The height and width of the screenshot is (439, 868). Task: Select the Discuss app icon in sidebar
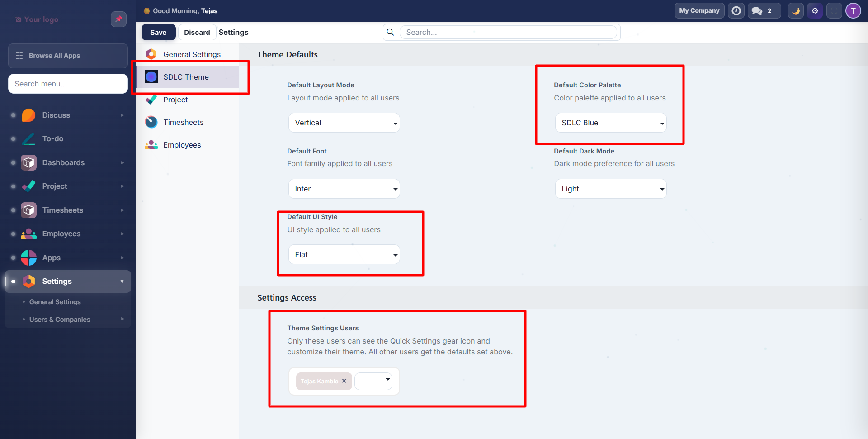tap(28, 115)
